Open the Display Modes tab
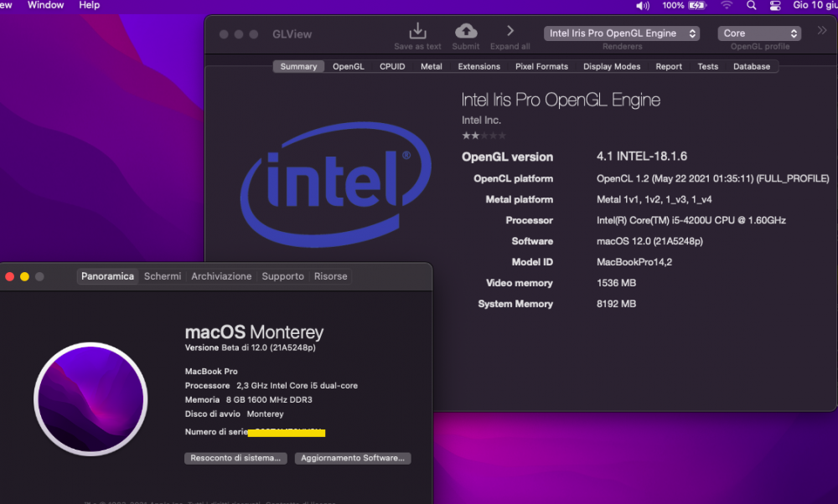The height and width of the screenshot is (504, 838). tap(612, 66)
